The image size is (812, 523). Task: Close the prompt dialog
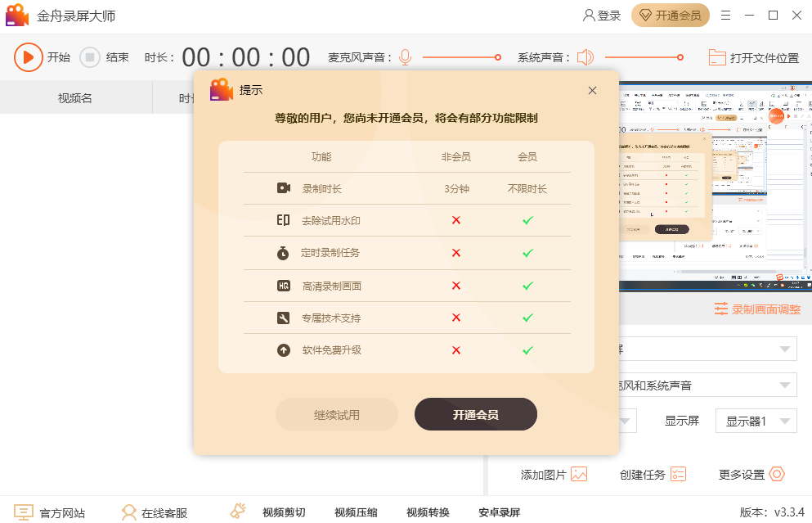coord(592,91)
